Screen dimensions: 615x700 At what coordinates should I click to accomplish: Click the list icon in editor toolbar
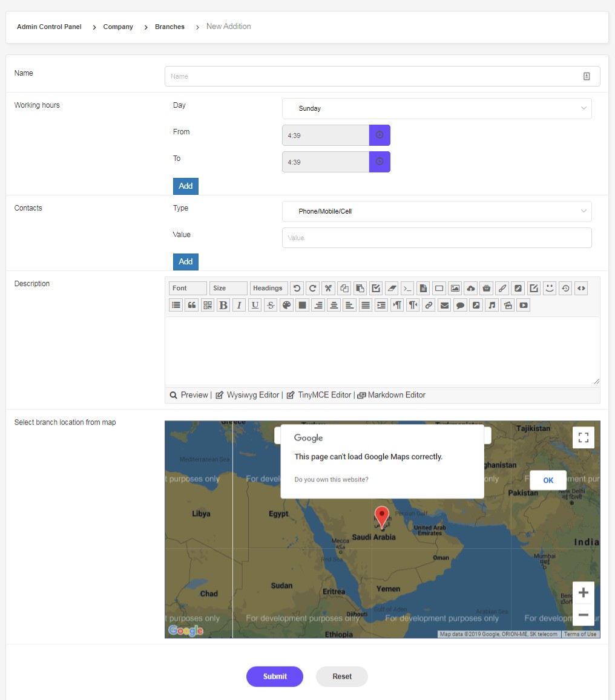(x=176, y=306)
